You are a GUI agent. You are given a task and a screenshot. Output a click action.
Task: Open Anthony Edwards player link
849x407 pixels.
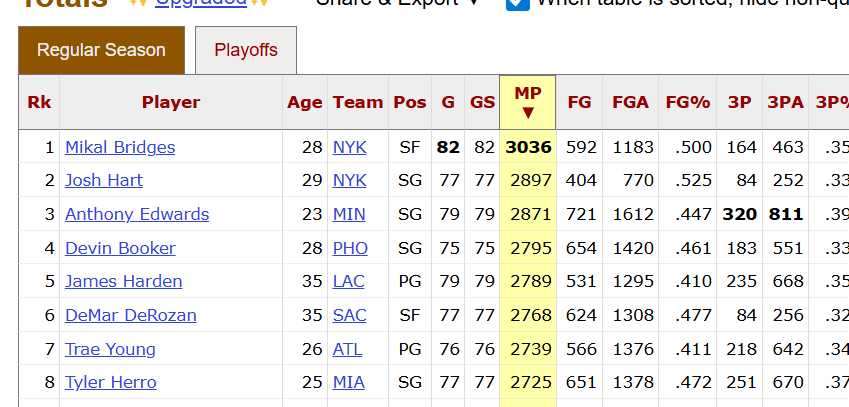coord(137,214)
